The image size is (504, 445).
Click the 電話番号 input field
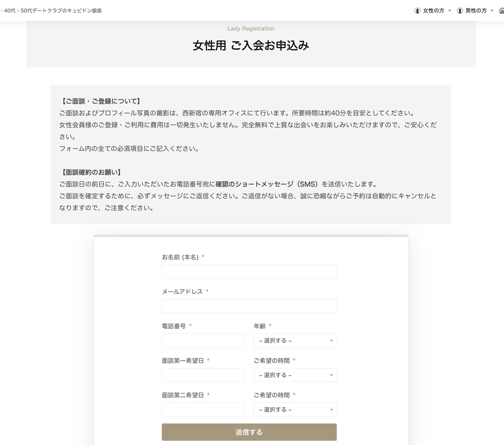(203, 340)
